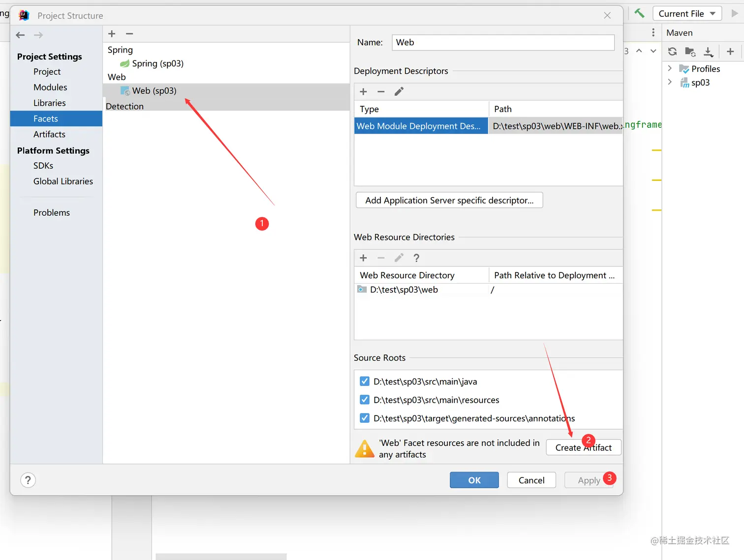This screenshot has height=560, width=744.
Task: Click the build hammer icon
Action: pos(639,13)
